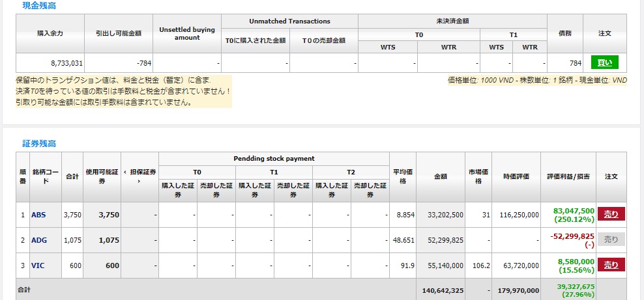The height and width of the screenshot is (300, 644).
Task: Select the 現金残高 section heading
Action: (40, 5)
